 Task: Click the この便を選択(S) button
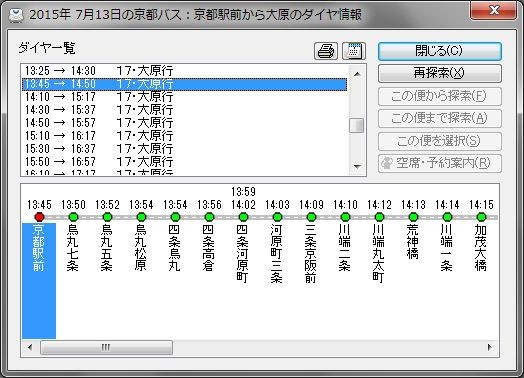[440, 141]
